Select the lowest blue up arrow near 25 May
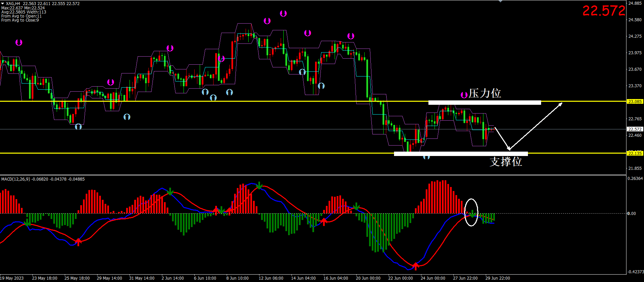The width and height of the screenshot is (644, 282). (78, 127)
